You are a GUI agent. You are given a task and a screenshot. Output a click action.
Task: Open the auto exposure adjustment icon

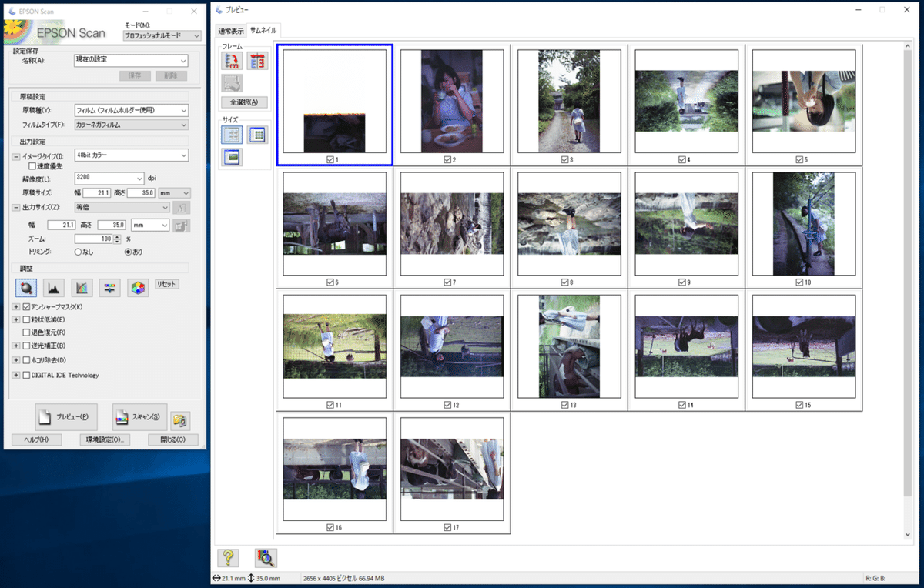pos(26,288)
